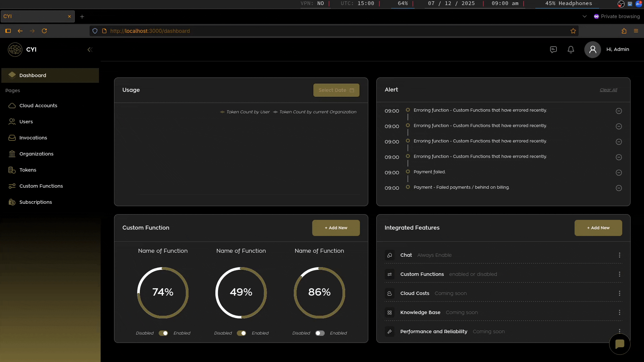Collapse the sidebar with double chevron
Viewport: 644px width, 362px height.
point(90,50)
